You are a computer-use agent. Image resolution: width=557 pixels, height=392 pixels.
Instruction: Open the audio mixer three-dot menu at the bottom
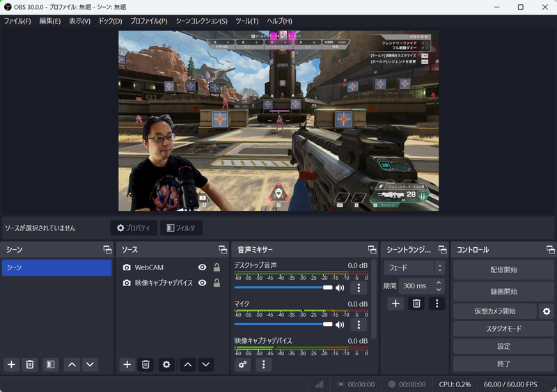pos(263,364)
